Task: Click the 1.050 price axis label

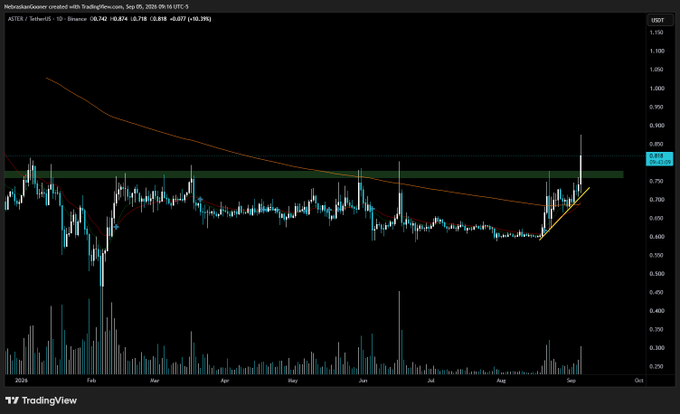Action: [657, 70]
